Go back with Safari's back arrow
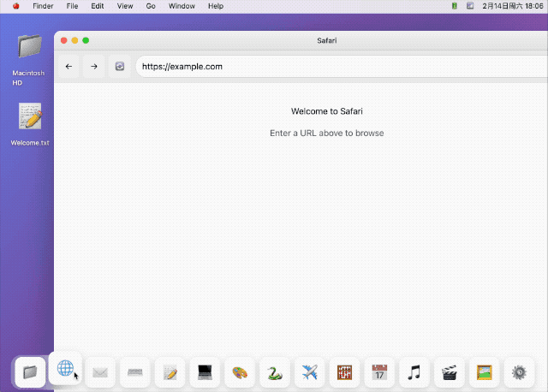This screenshot has height=392, width=548. tap(68, 67)
